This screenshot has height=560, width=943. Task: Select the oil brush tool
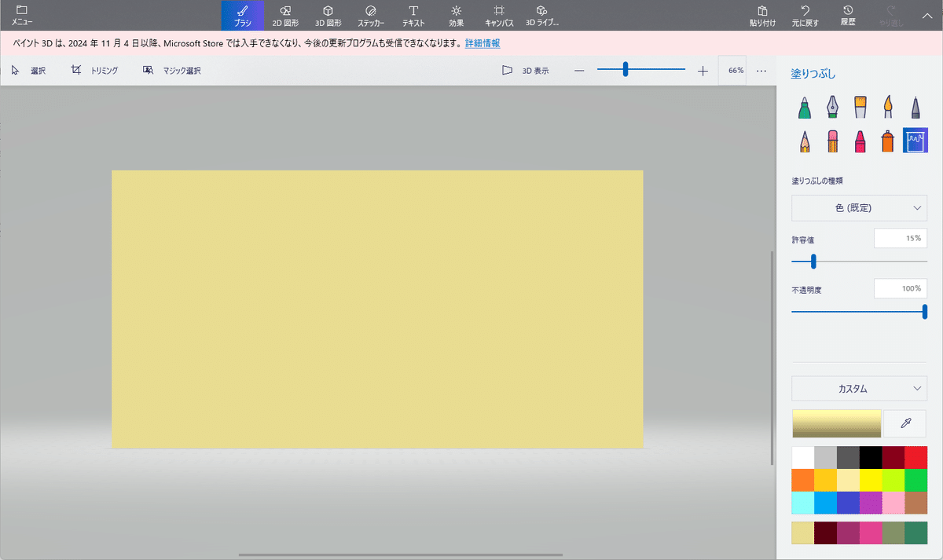(x=860, y=107)
